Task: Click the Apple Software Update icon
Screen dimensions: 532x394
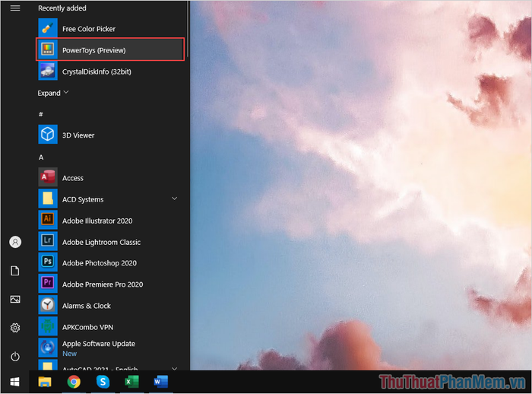Action: tap(48, 348)
